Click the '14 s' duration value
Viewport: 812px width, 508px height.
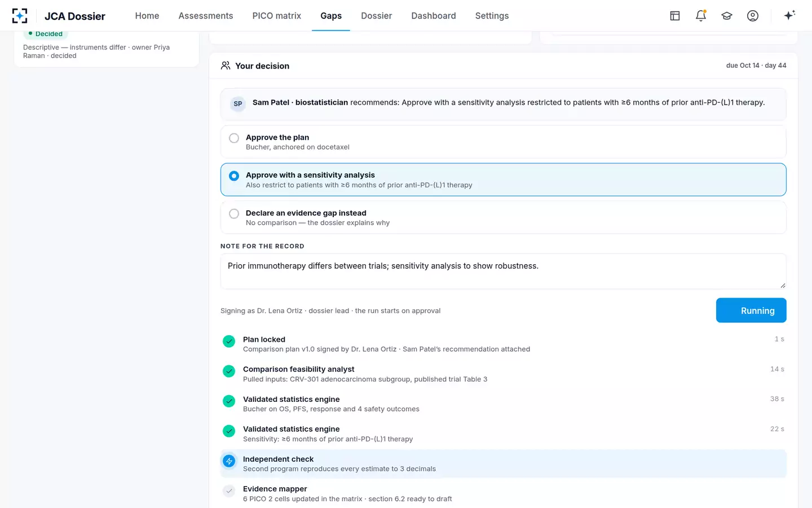(777, 369)
